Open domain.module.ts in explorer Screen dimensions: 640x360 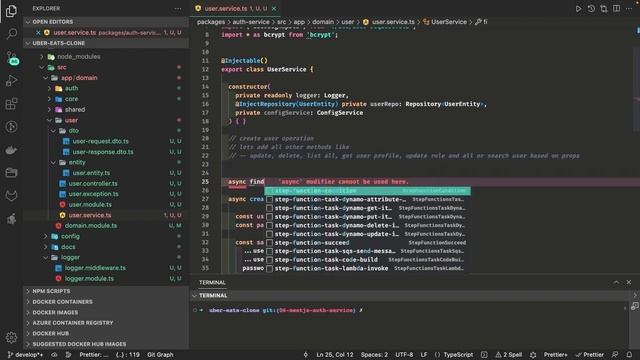click(91, 226)
